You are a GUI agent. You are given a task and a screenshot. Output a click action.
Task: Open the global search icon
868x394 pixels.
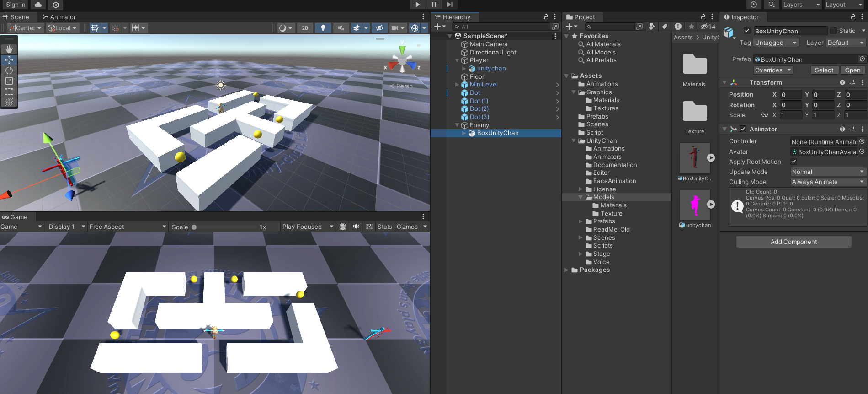click(x=771, y=5)
